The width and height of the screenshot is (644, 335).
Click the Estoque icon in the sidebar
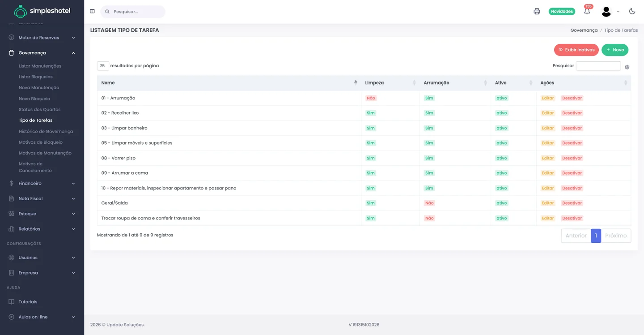[12, 214]
